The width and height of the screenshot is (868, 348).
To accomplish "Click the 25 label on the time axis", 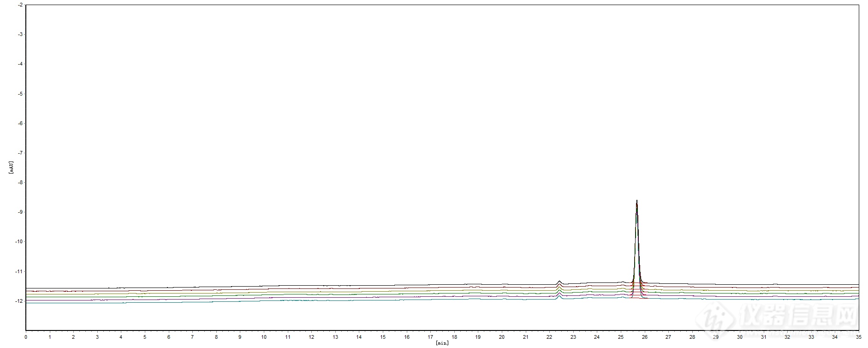I will point(621,337).
